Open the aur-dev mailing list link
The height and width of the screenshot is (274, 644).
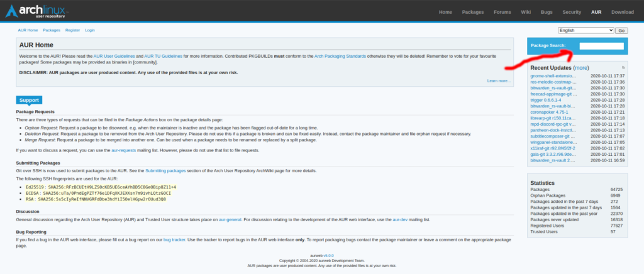pyautogui.click(x=401, y=220)
